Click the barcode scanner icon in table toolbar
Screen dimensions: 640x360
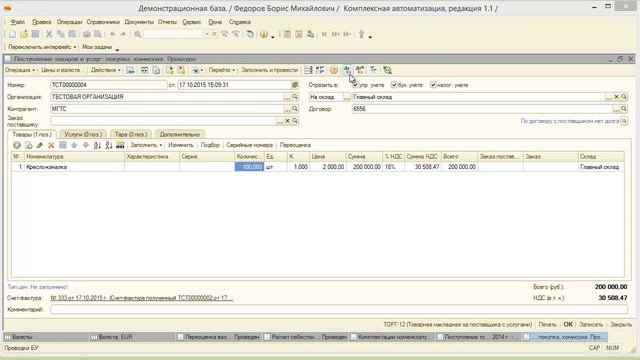(x=120, y=145)
